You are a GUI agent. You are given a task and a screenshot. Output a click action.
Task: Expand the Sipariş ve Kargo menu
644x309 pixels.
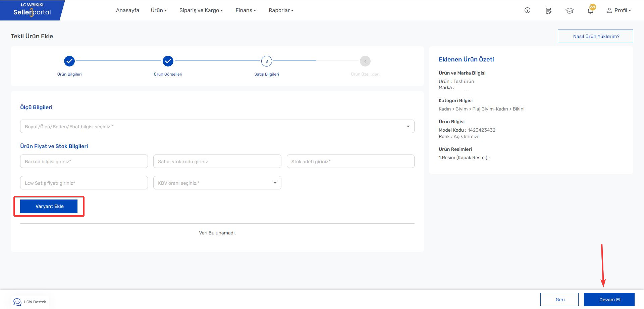[x=201, y=10]
